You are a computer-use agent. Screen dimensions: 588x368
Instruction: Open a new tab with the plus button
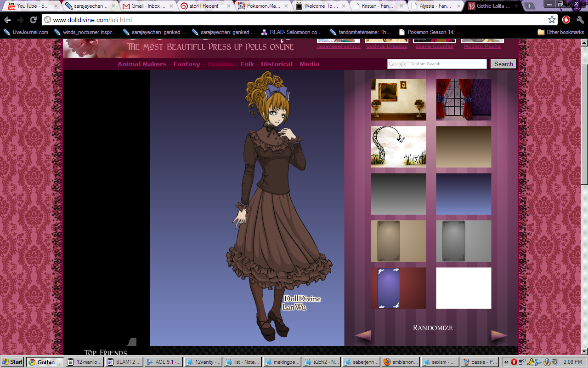pos(530,6)
